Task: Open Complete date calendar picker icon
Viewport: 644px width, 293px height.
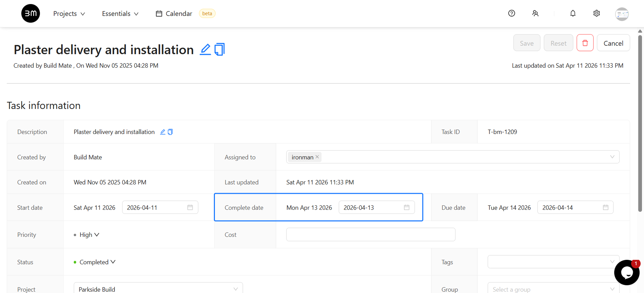Action: point(407,207)
